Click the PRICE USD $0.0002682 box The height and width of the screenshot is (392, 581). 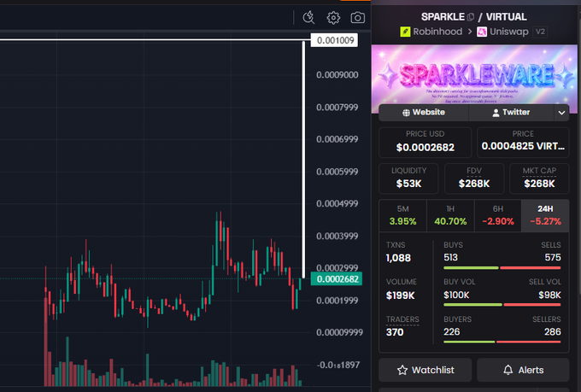click(x=425, y=143)
